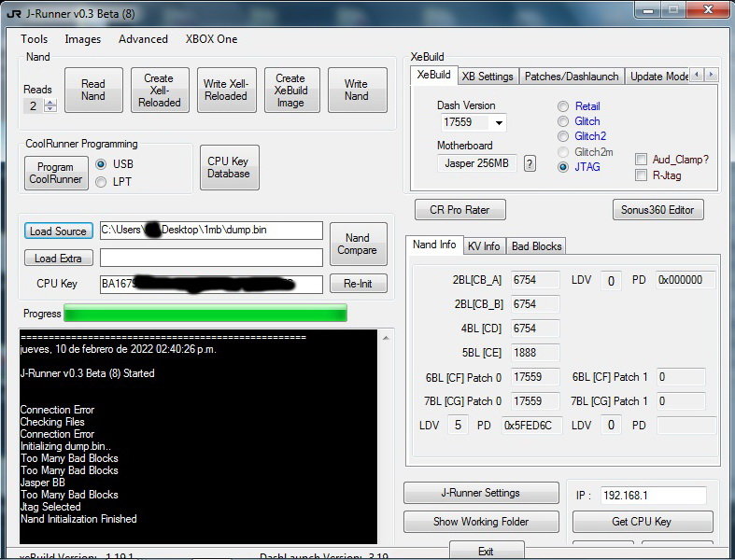Choose the Glitch2 image type

[x=563, y=136]
